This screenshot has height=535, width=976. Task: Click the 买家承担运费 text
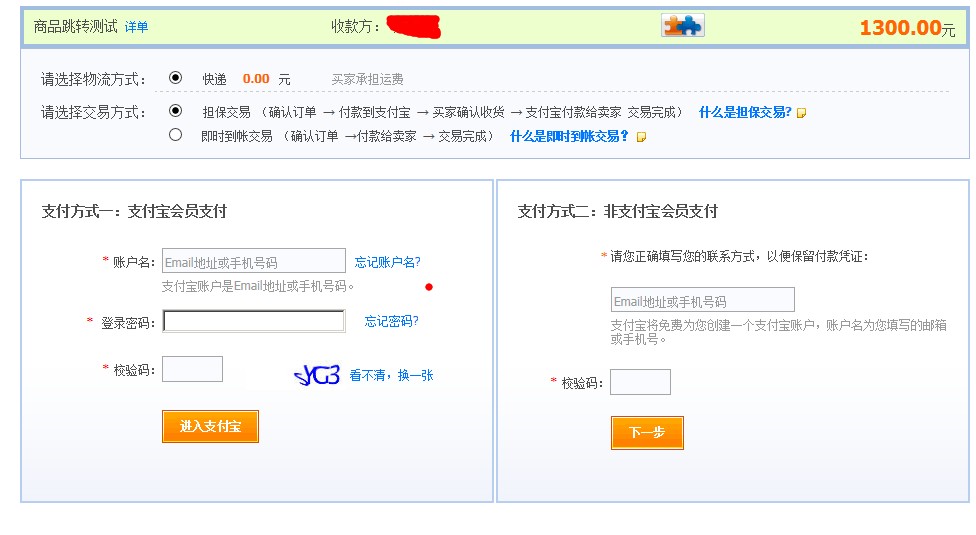[367, 79]
